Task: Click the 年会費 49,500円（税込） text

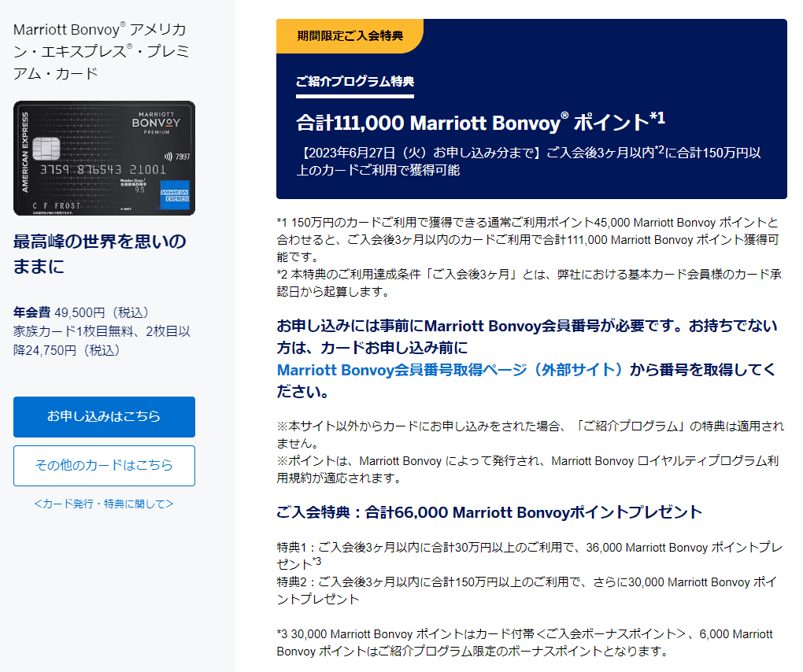Action: 81,312
